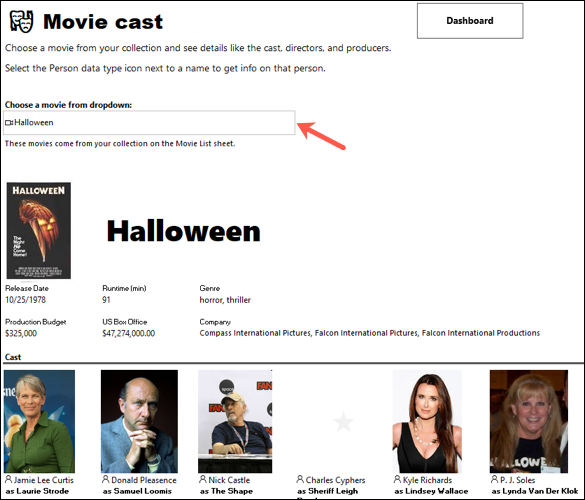Click the Person icon beside Jamie Lee Curtis
The width and height of the screenshot is (585, 500).
pos(9,479)
